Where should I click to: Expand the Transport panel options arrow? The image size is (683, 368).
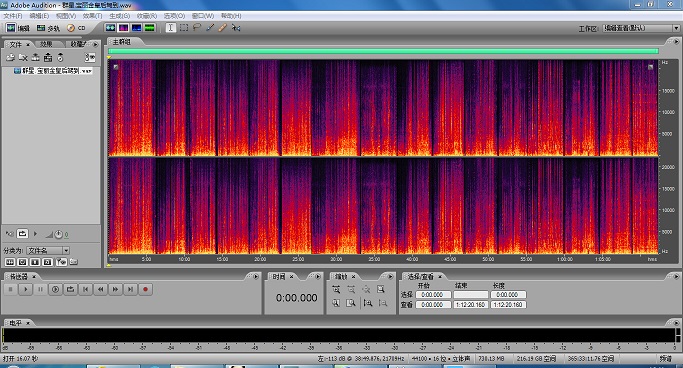pyautogui.click(x=256, y=277)
